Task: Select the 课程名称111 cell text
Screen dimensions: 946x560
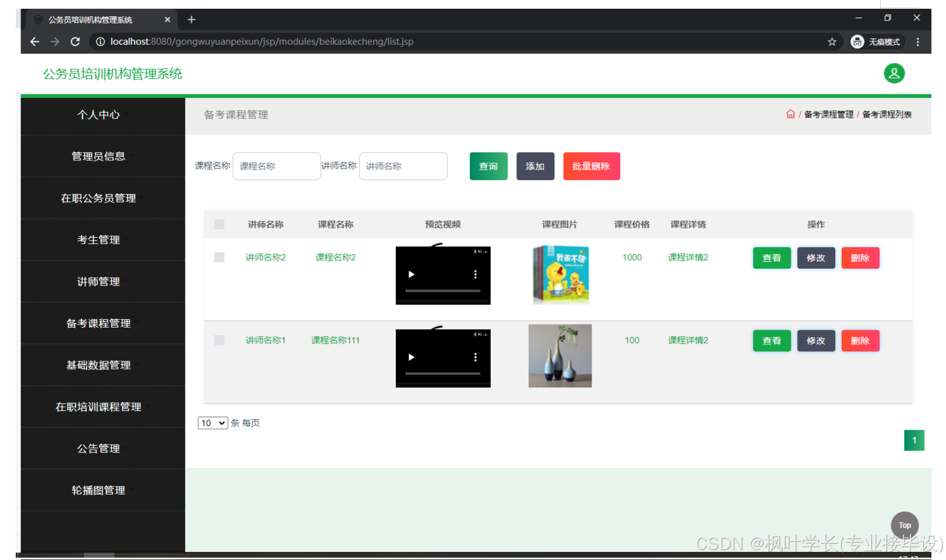Action: tap(336, 340)
